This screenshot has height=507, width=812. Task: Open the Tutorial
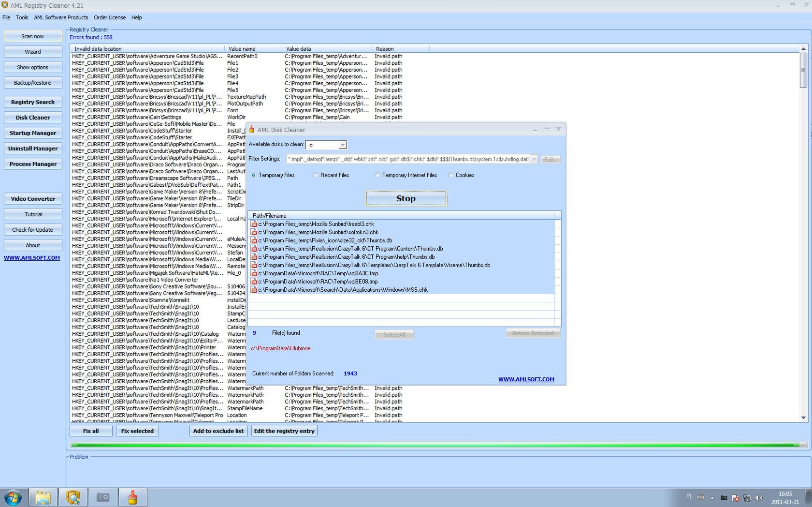(33, 214)
